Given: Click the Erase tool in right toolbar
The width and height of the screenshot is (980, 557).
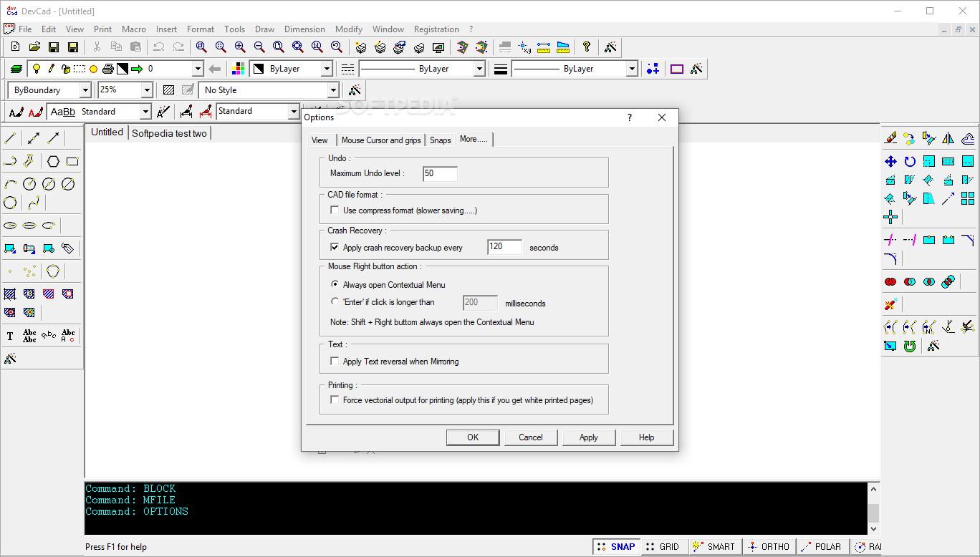Looking at the screenshot, I should click(890, 138).
